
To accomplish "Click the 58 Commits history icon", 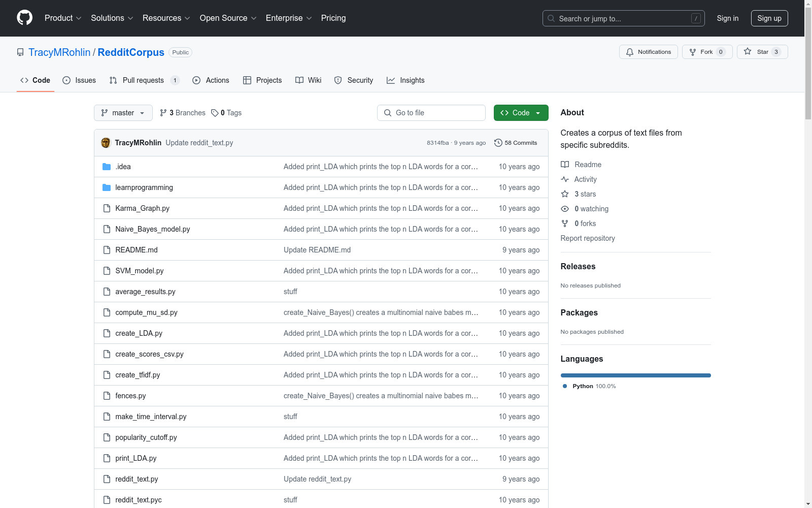I will coord(498,143).
